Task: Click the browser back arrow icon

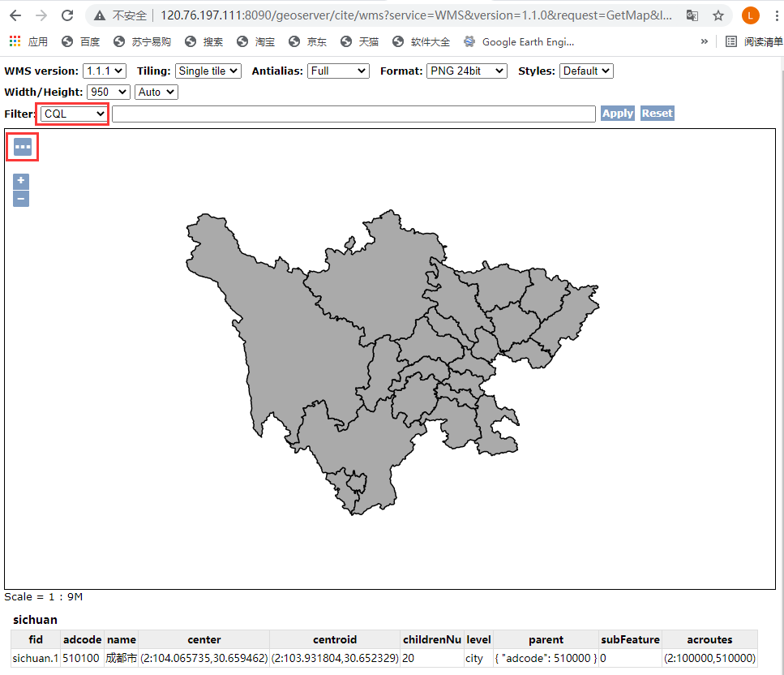Action: tap(15, 15)
